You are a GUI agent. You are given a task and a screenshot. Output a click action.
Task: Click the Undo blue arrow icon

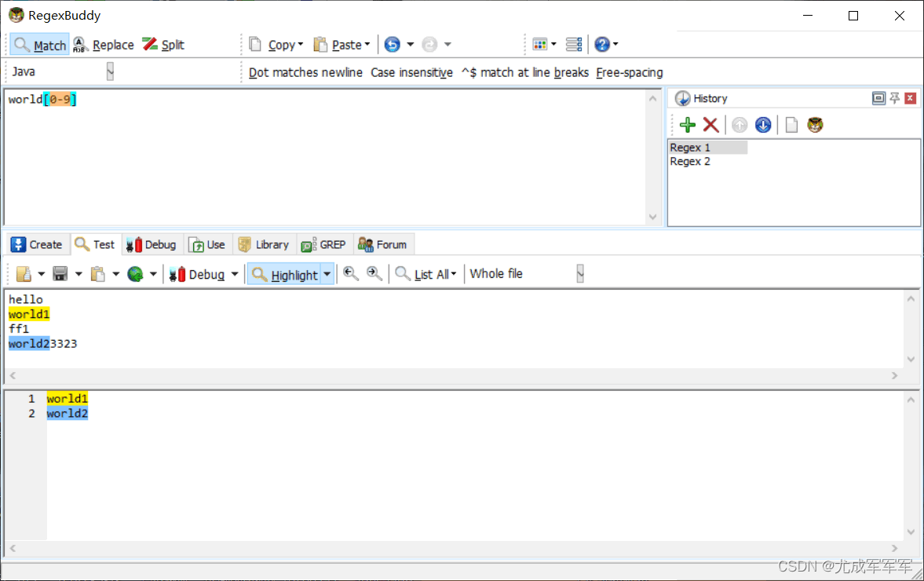pyautogui.click(x=392, y=44)
